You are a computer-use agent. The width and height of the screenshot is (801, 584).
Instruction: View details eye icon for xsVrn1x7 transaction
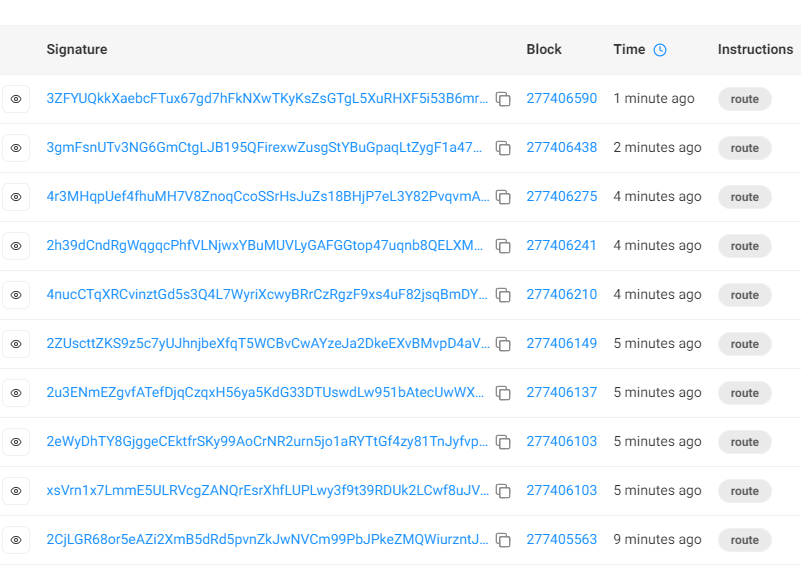16,491
